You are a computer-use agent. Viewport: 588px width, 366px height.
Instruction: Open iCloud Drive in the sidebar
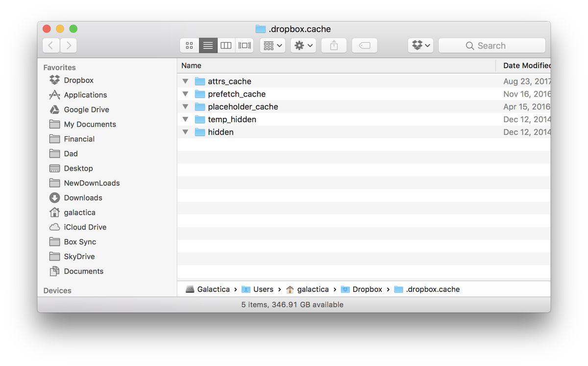85,227
